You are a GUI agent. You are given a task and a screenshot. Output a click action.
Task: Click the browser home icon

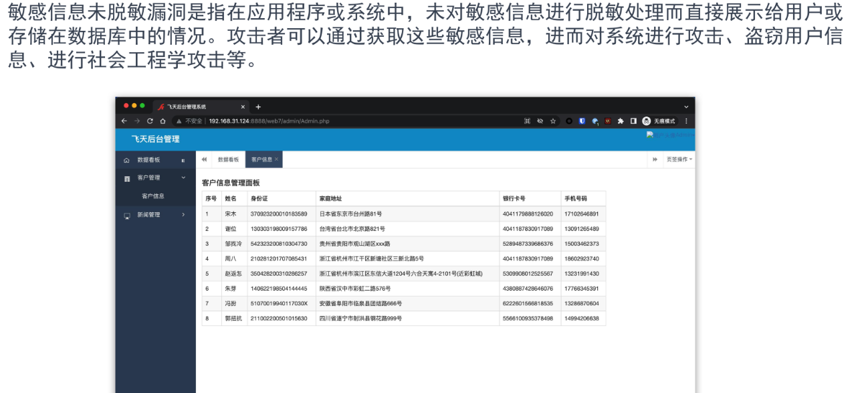163,121
